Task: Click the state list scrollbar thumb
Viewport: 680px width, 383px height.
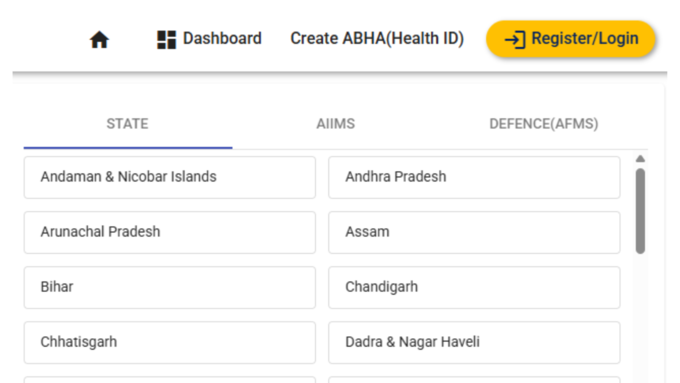Action: point(640,211)
